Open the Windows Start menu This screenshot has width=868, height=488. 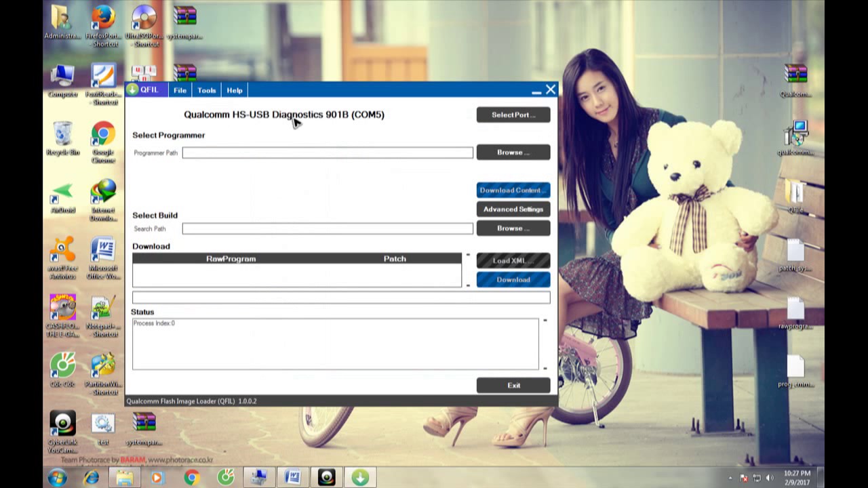point(58,478)
